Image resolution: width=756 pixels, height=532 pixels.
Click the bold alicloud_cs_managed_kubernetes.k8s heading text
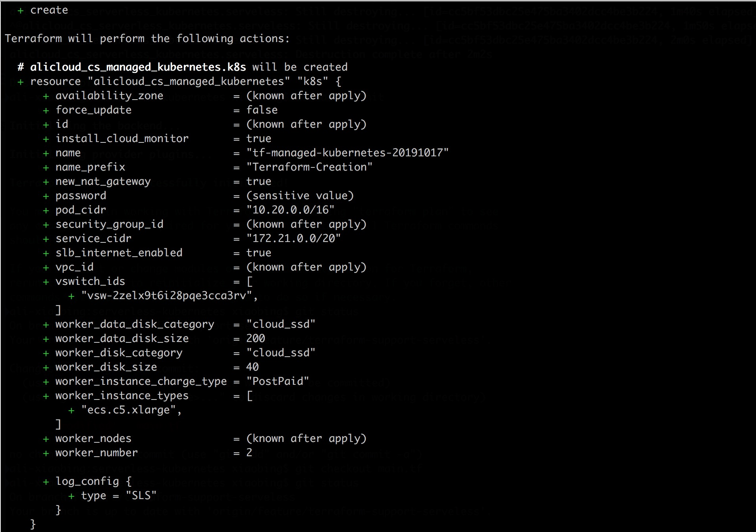click(x=138, y=67)
